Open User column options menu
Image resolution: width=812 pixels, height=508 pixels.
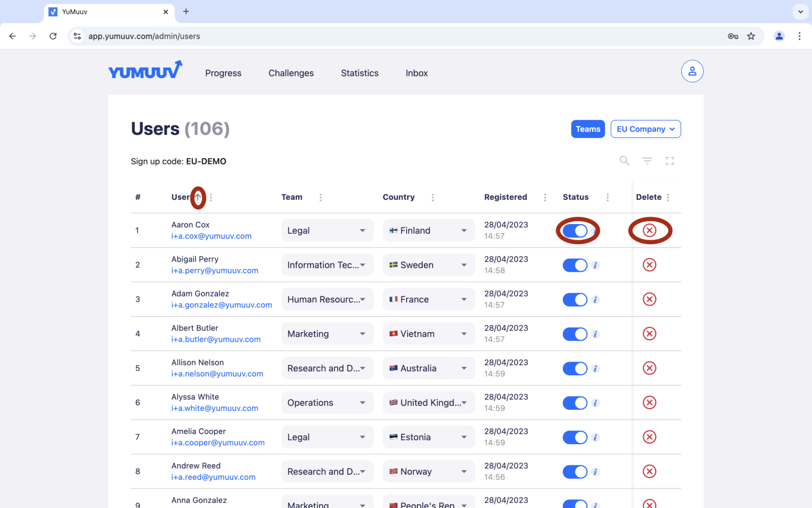click(x=211, y=197)
